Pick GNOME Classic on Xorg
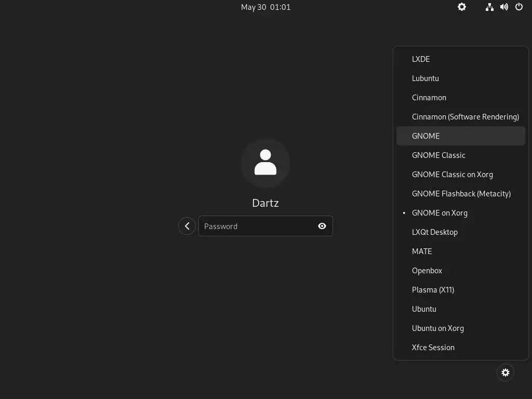532x399 pixels. 461,175
